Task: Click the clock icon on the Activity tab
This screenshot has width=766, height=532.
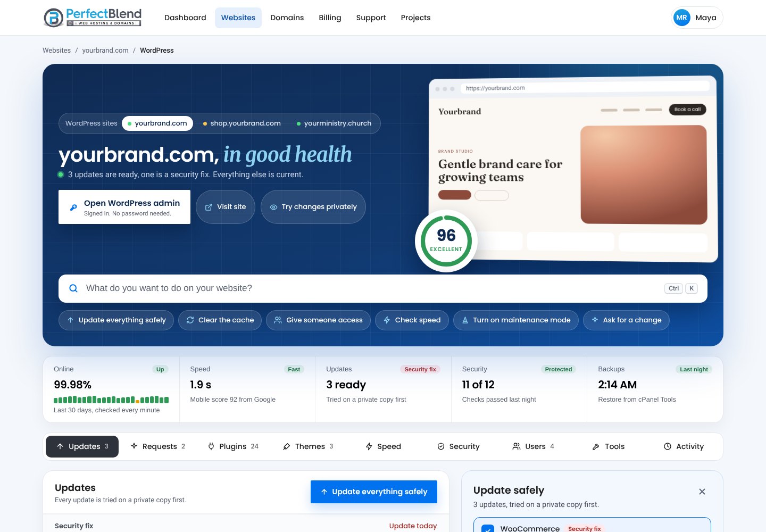Action: click(x=668, y=447)
